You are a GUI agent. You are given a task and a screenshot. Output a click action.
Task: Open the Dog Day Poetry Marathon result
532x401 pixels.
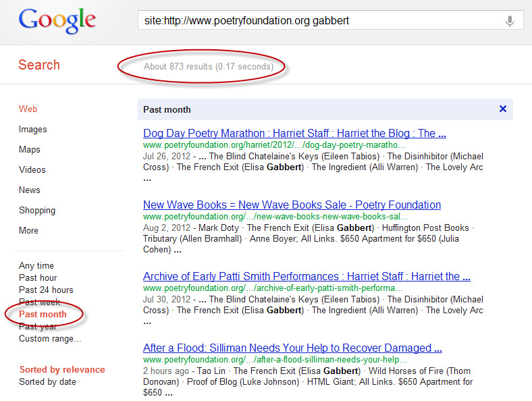pyautogui.click(x=294, y=133)
